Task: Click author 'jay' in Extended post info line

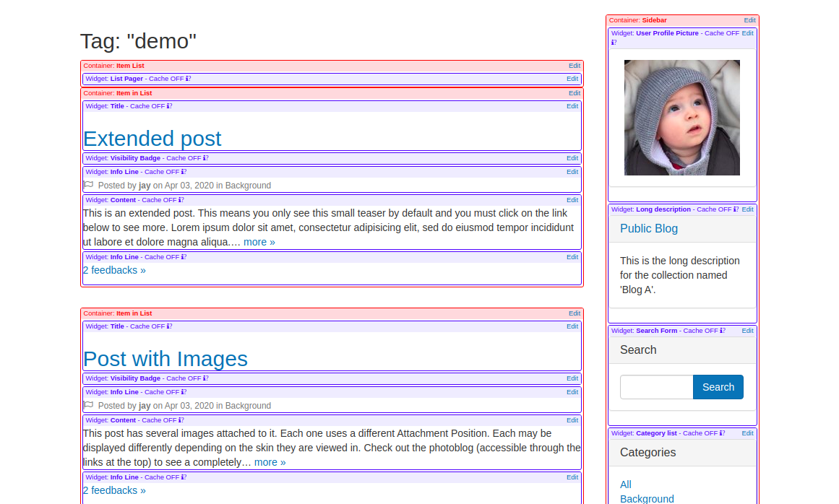Action: (x=145, y=186)
